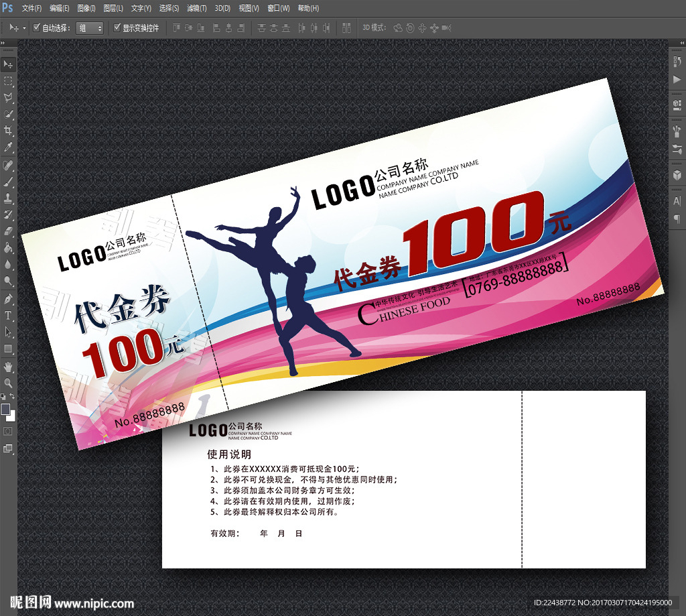This screenshot has width=686, height=616.
Task: Click align top edges button
Action: [x=176, y=28]
